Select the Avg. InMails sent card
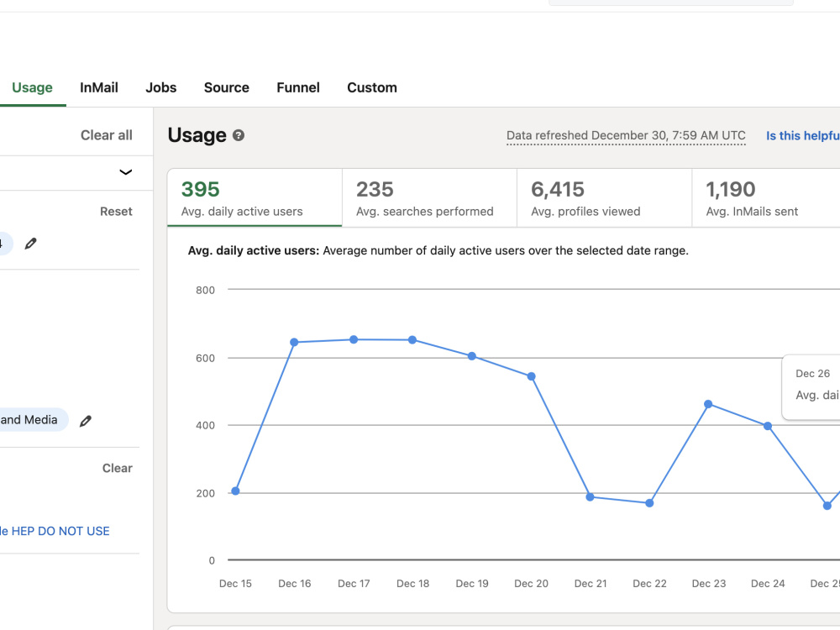This screenshot has height=630, width=840. click(x=766, y=197)
